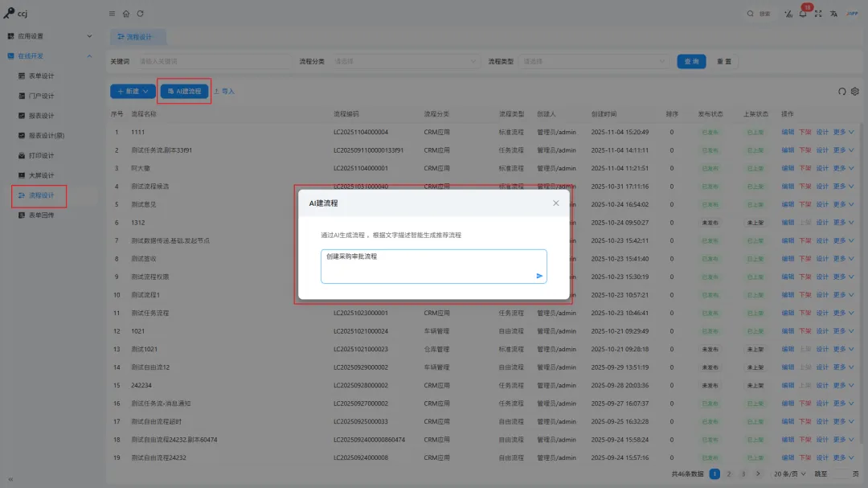Send the AI flow description with the arrow icon
Screen dimensions: 868x488
coord(539,276)
